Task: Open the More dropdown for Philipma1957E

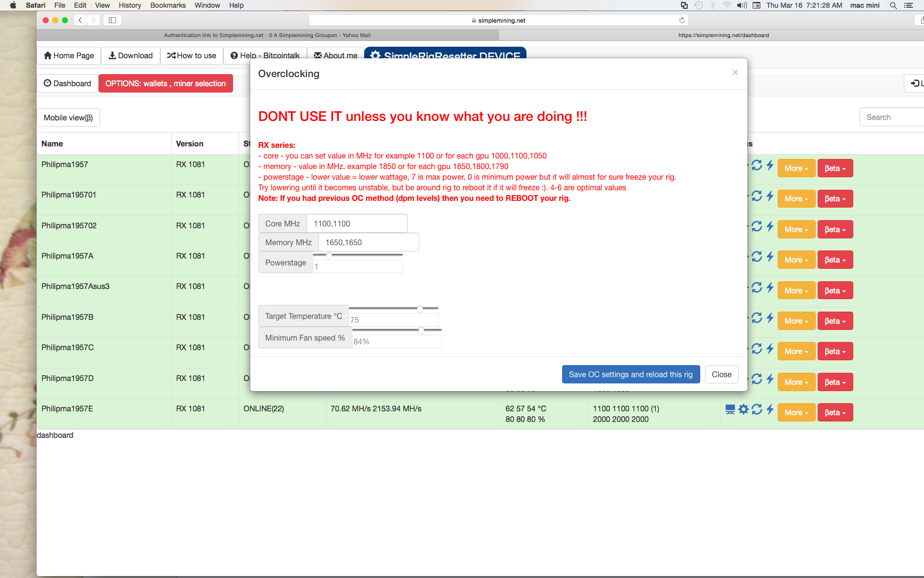Action: [796, 412]
